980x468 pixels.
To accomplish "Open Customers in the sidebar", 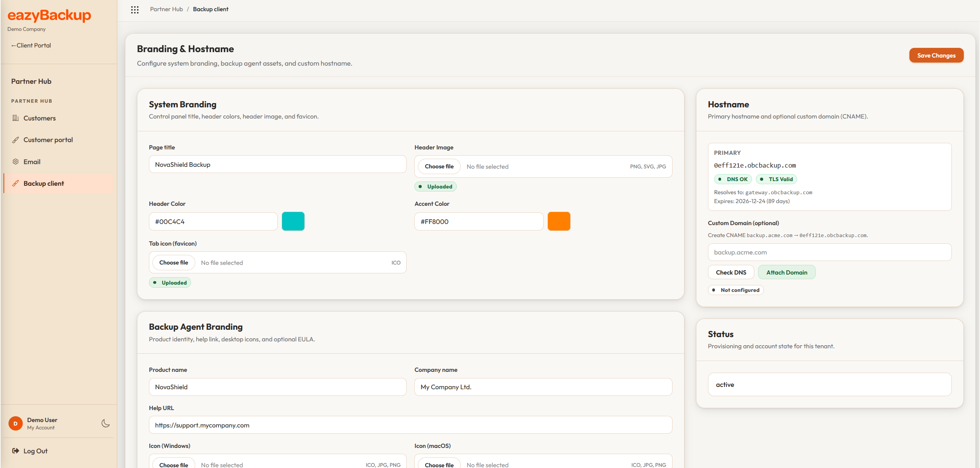I will click(59, 118).
